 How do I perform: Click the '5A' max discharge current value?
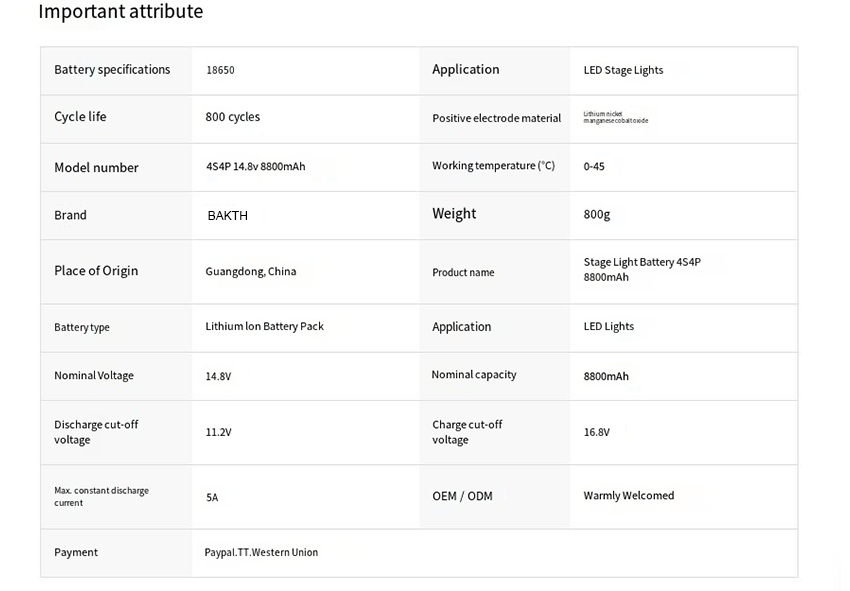tap(212, 497)
